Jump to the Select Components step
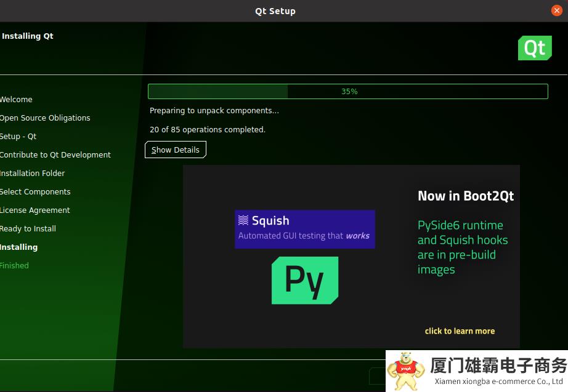Screen dimensions: 568x392 click(35, 192)
